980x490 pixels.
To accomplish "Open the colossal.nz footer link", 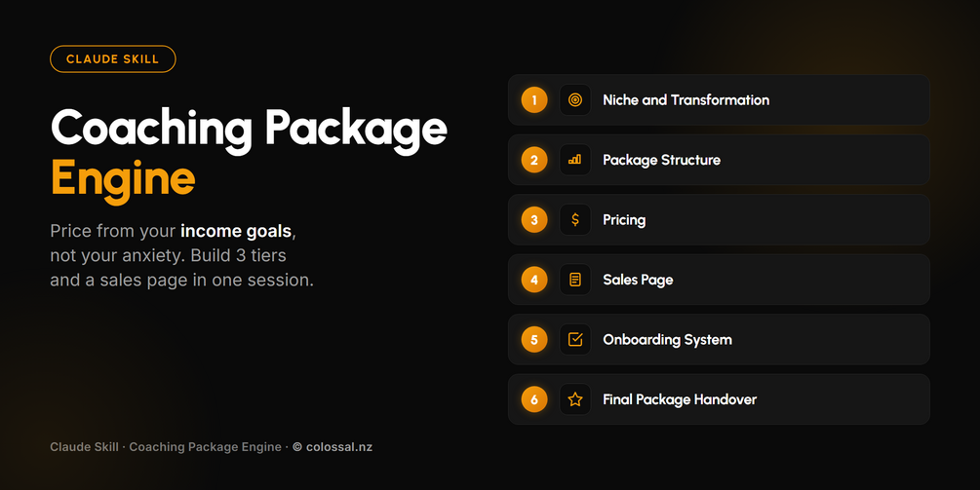I will (x=333, y=447).
